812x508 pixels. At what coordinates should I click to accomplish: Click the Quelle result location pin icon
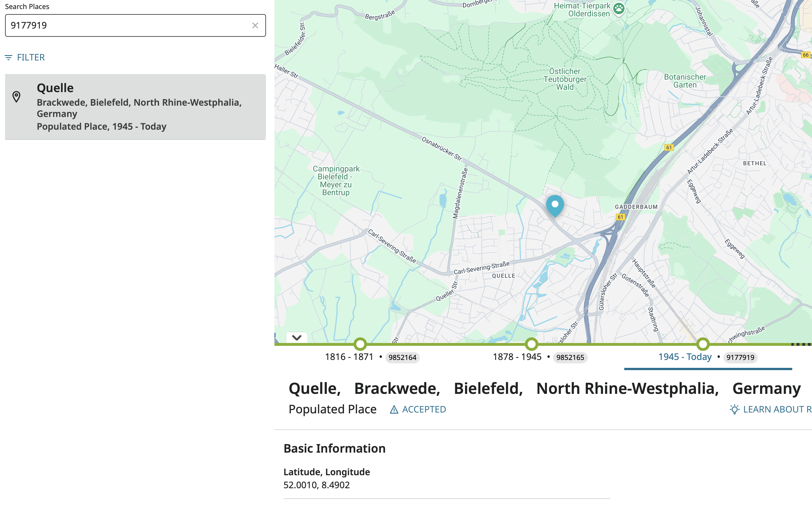16,97
